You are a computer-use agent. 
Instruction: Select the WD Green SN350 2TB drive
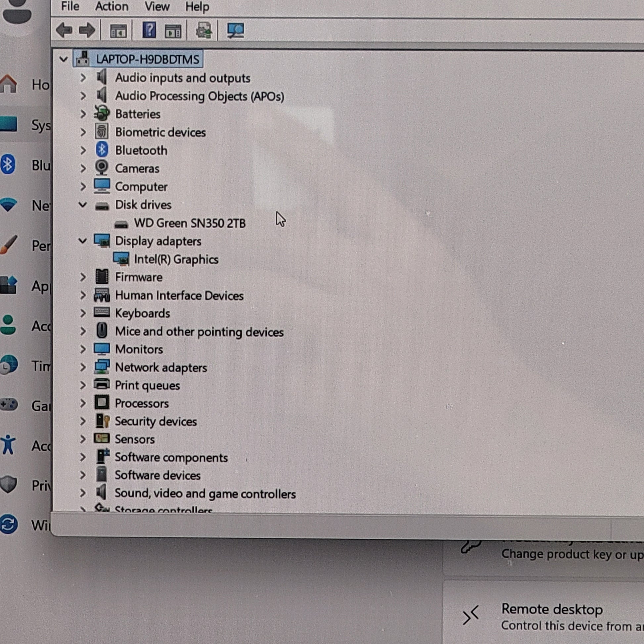tap(189, 223)
